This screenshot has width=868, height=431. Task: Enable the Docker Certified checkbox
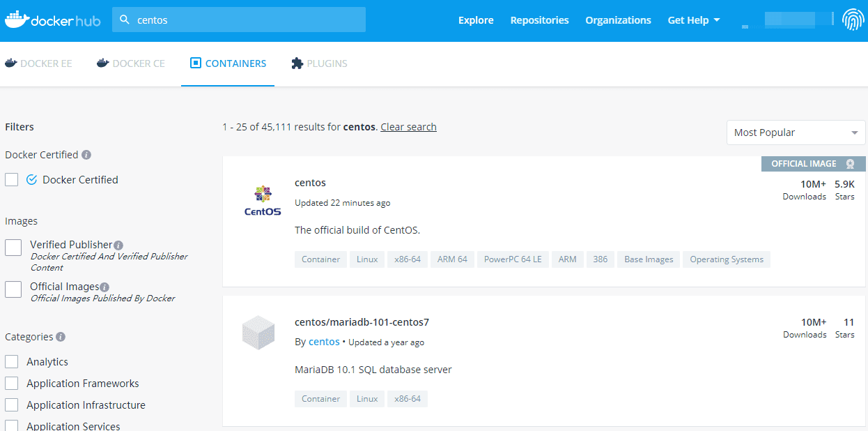(11, 179)
